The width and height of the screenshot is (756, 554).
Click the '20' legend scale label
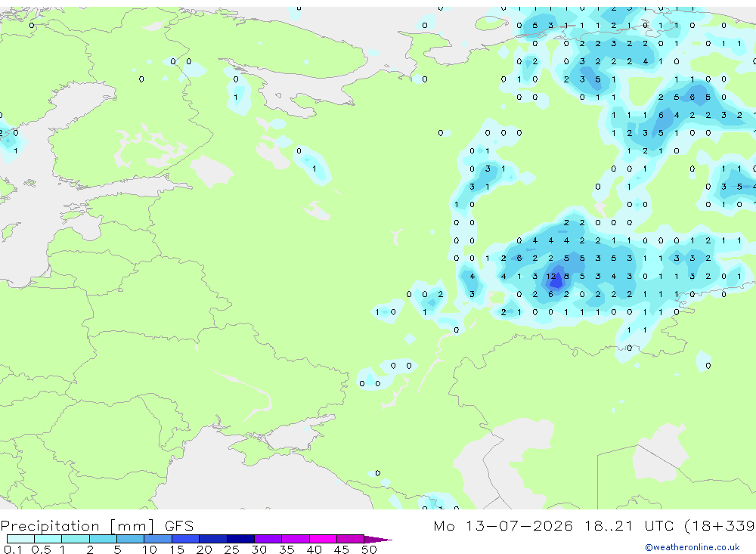point(204,549)
